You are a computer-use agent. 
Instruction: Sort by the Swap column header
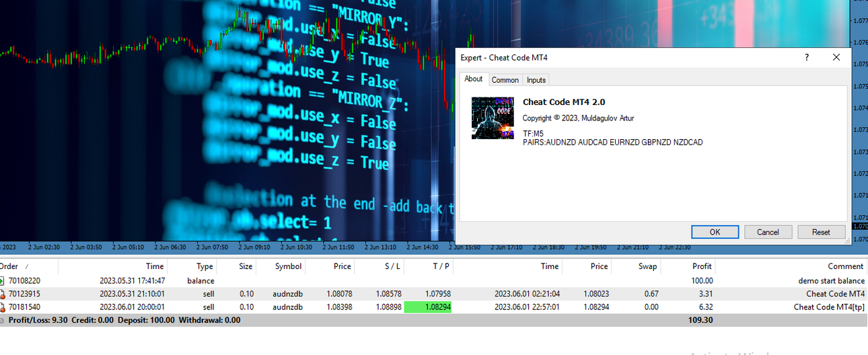pyautogui.click(x=648, y=266)
